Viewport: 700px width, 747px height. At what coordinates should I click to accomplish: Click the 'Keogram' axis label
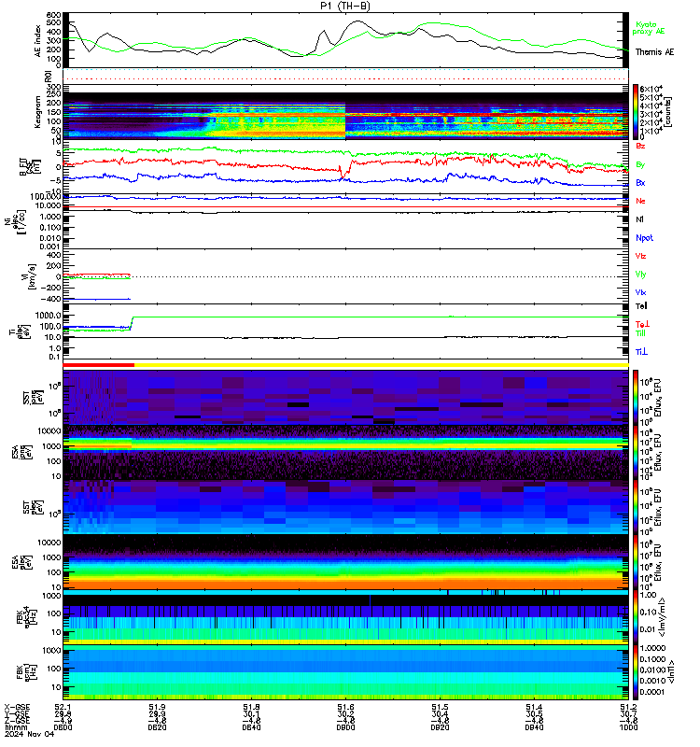(x=37, y=112)
